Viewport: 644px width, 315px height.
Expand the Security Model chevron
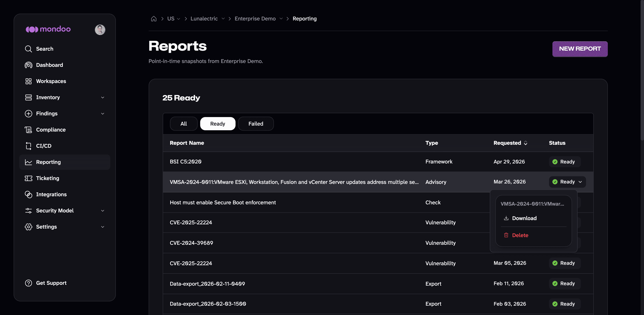(x=102, y=210)
